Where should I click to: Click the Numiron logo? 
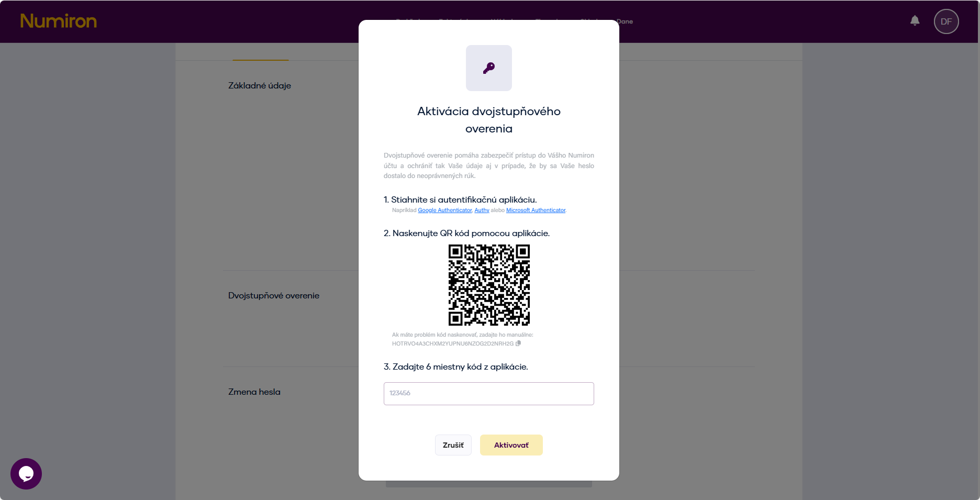(58, 21)
